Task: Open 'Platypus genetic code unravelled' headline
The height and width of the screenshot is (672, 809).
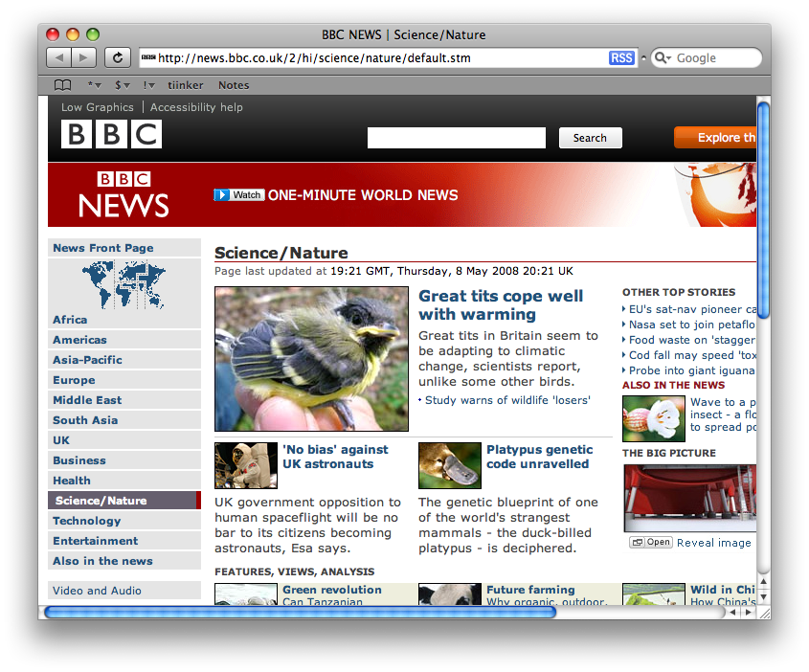Action: [539, 457]
